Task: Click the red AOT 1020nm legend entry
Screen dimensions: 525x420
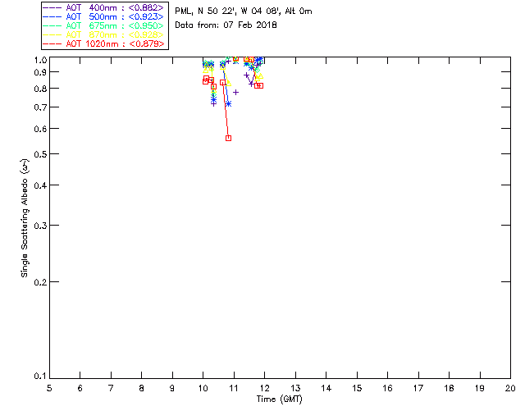Action: click(x=103, y=43)
